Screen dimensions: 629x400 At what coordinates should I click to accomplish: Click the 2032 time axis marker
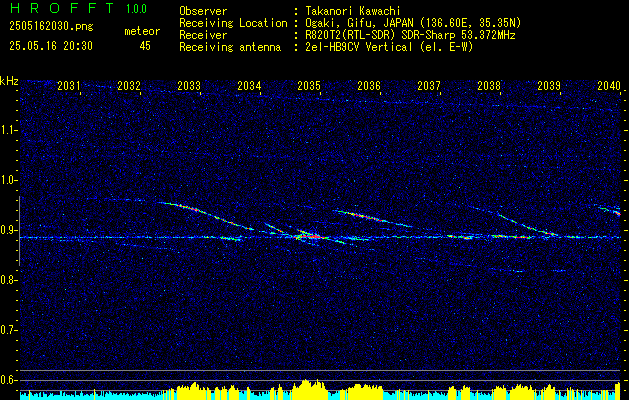click(x=129, y=85)
